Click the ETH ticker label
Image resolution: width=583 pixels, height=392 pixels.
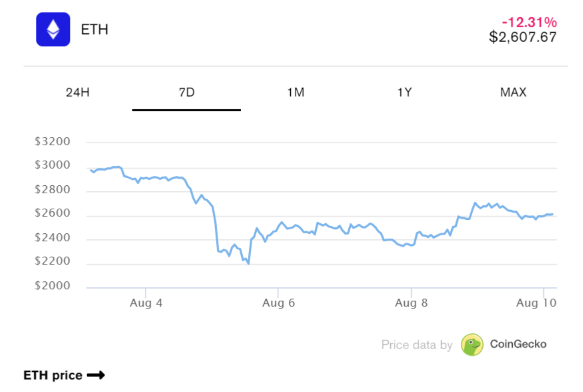[x=95, y=30]
